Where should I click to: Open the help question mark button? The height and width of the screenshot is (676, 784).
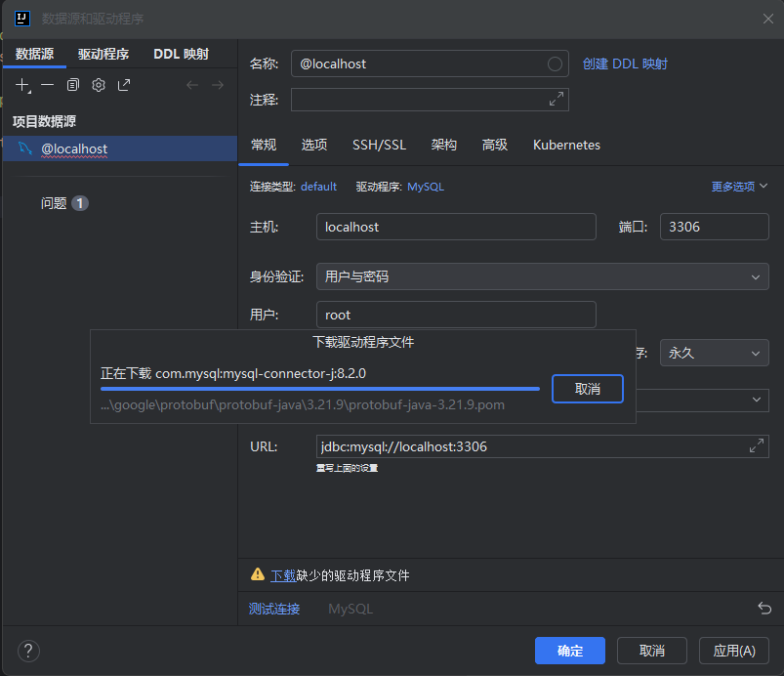[28, 651]
